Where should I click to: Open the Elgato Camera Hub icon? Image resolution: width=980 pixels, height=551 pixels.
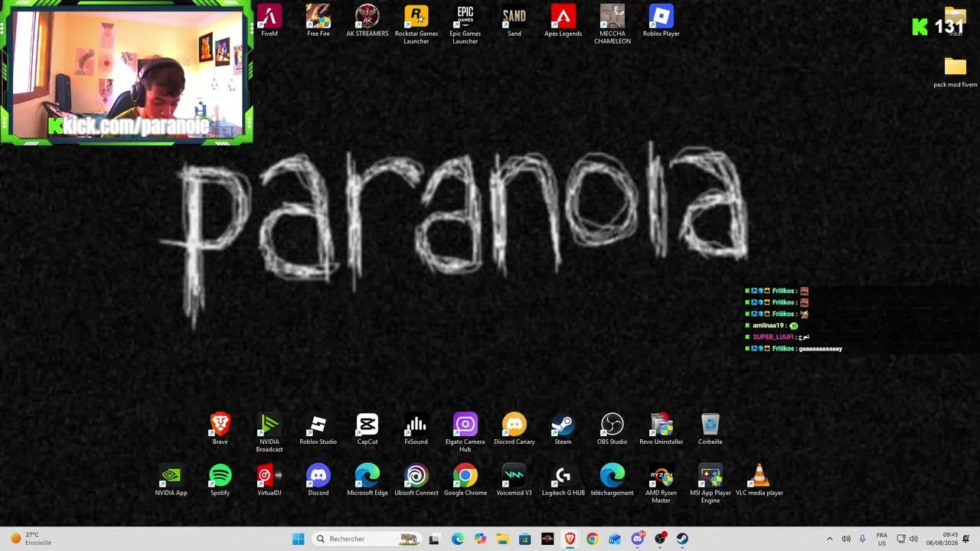465,433
